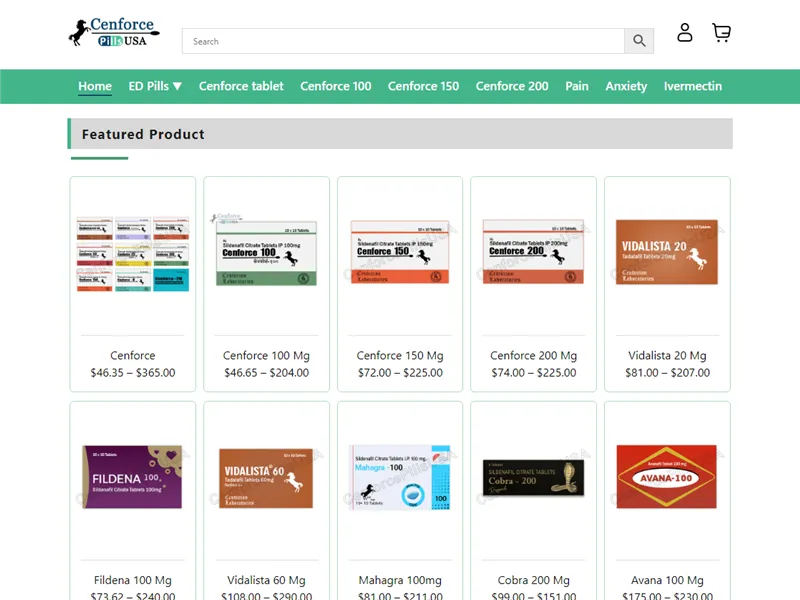Click the price $72.00 – $225.00
The width and height of the screenshot is (800, 600).
400,373
